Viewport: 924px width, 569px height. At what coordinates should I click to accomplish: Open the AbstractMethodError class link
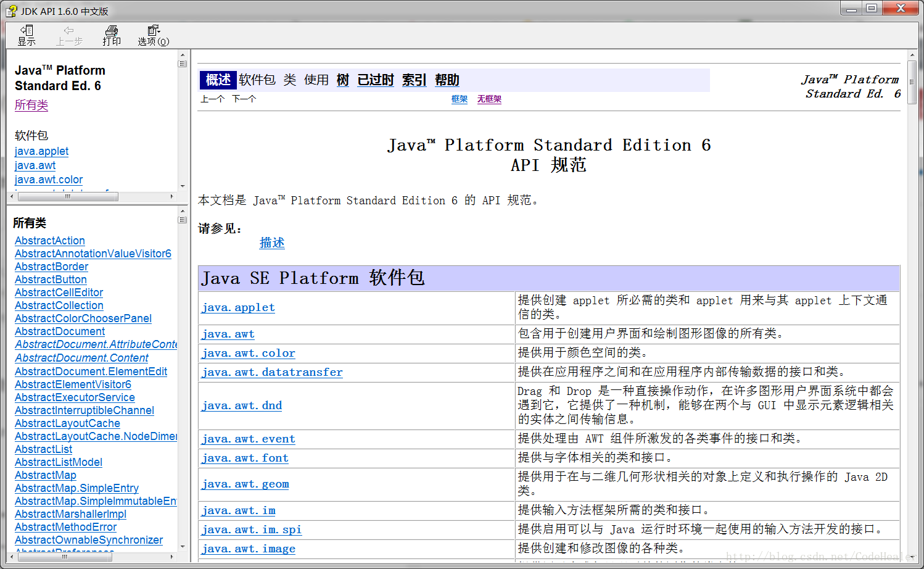pos(65,527)
